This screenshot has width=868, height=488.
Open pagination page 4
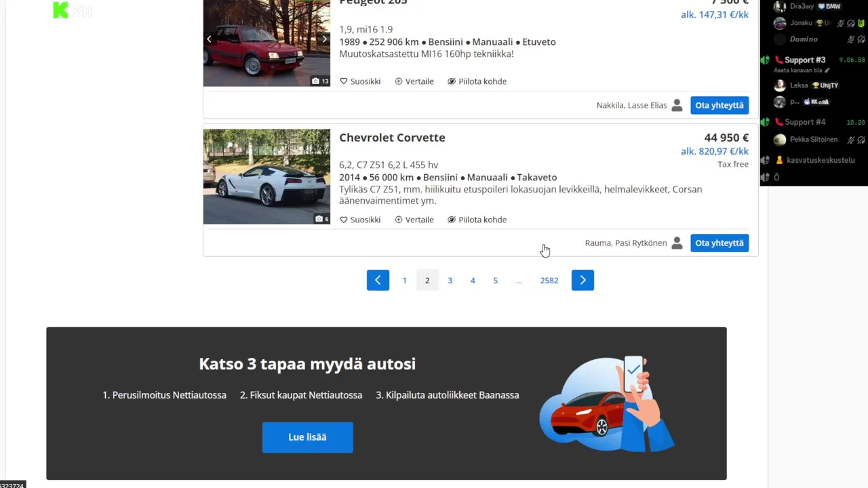473,280
